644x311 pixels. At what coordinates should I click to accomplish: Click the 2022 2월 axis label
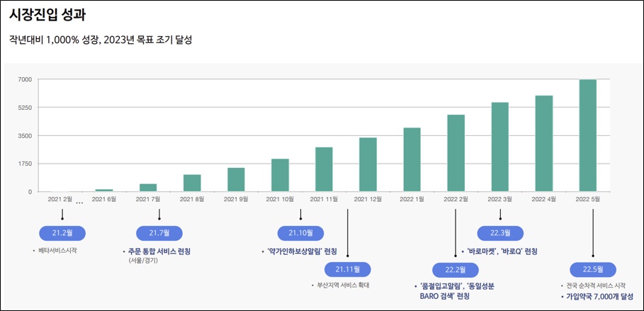point(456,199)
